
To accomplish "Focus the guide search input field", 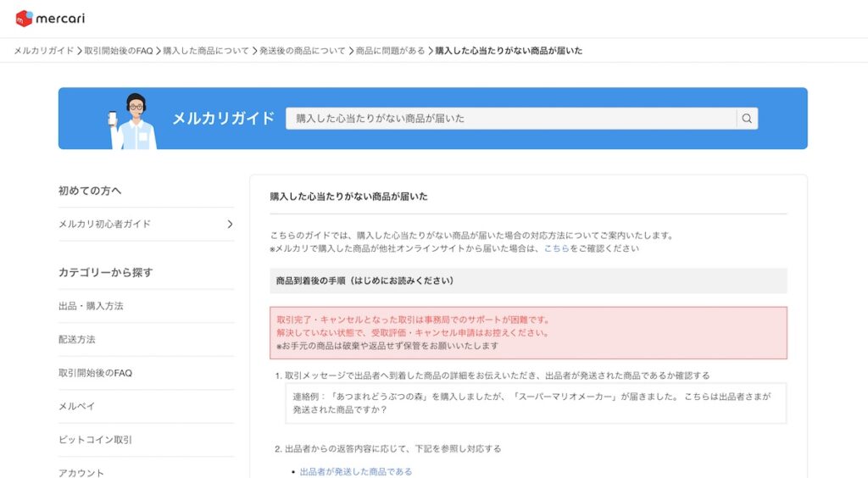I will click(511, 119).
